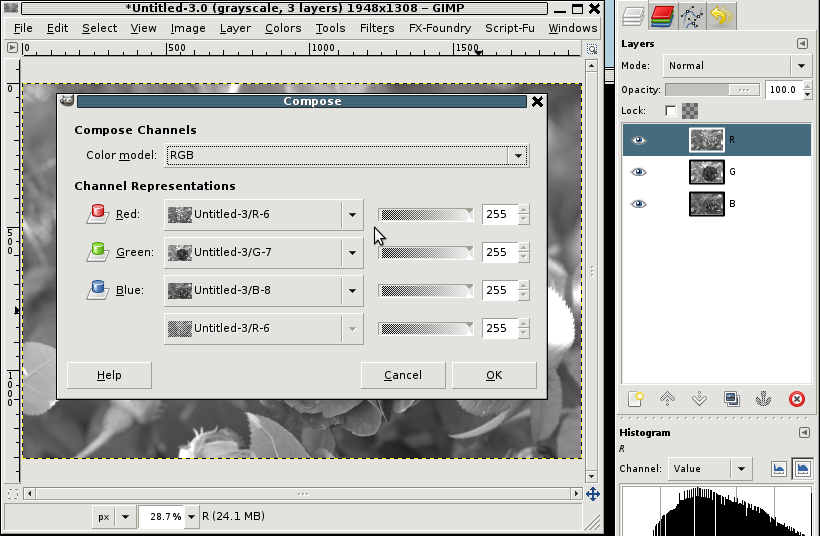Open the Channels dock tab
This screenshot has width=820, height=536.
(663, 16)
